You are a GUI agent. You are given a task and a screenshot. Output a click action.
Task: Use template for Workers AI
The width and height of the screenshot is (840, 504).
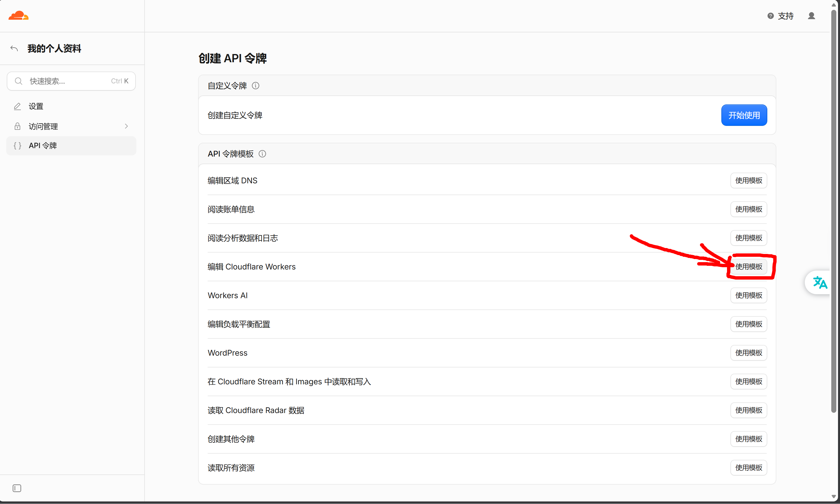point(748,295)
